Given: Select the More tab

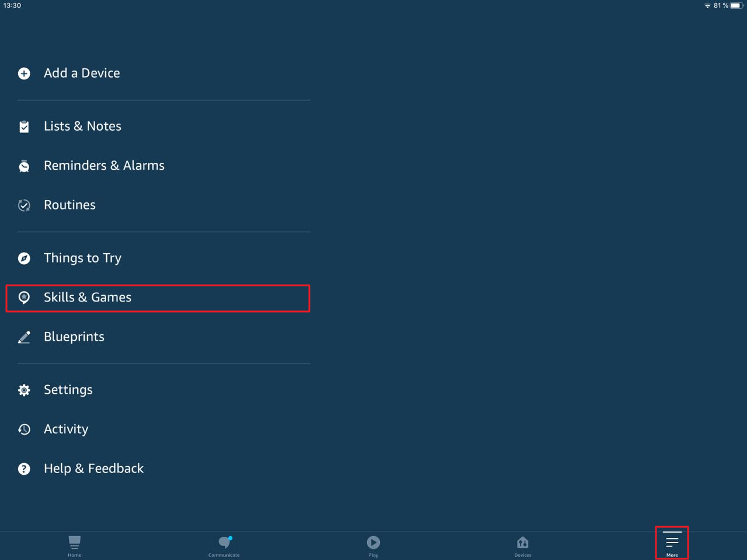Looking at the screenshot, I should tap(672, 544).
